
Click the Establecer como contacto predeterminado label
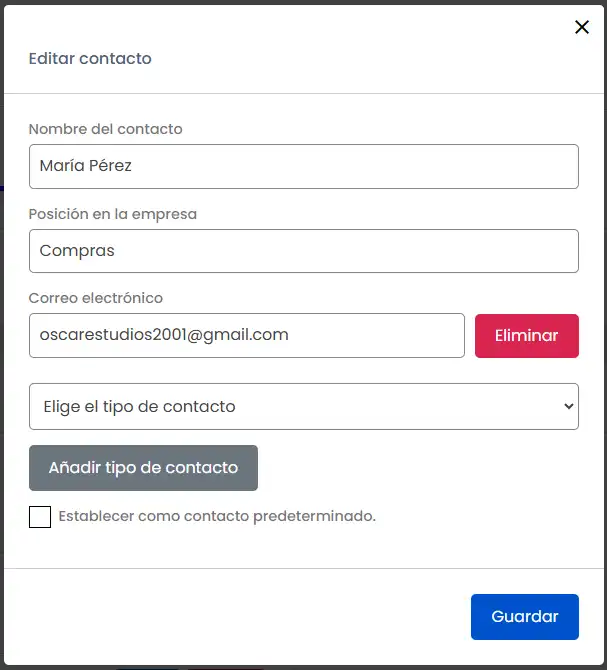(217, 517)
